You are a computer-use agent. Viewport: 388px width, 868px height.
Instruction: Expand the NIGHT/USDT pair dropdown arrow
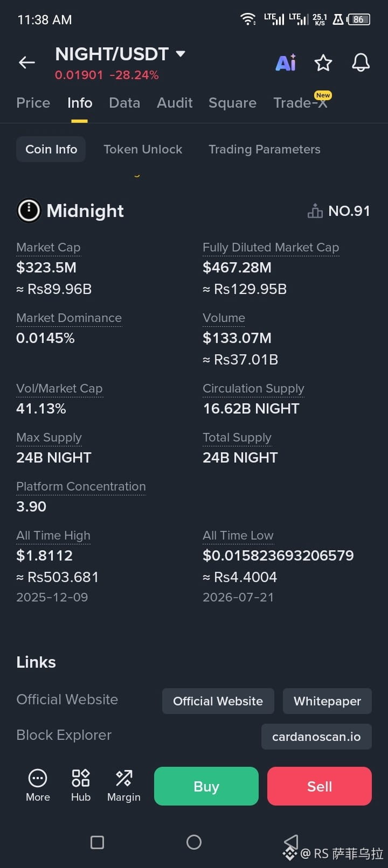181,54
